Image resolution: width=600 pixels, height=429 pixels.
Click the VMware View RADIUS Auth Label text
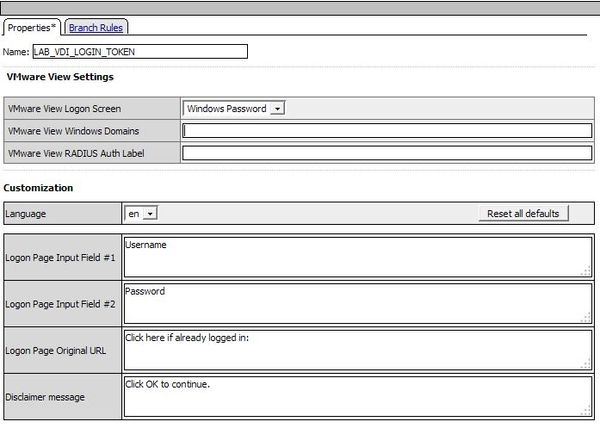[x=76, y=153]
